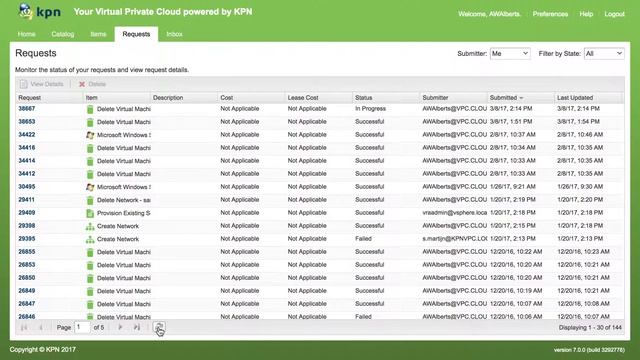The height and width of the screenshot is (360, 640).
Task: Select the In Progress status cell
Action: click(370, 109)
